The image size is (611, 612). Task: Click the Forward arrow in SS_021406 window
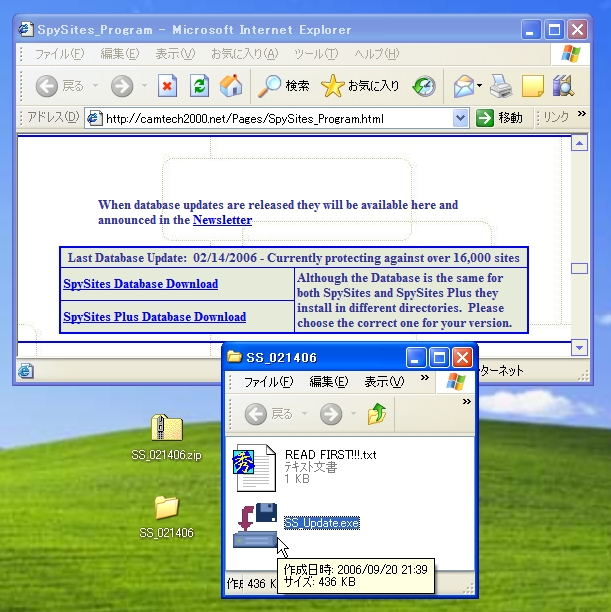331,414
